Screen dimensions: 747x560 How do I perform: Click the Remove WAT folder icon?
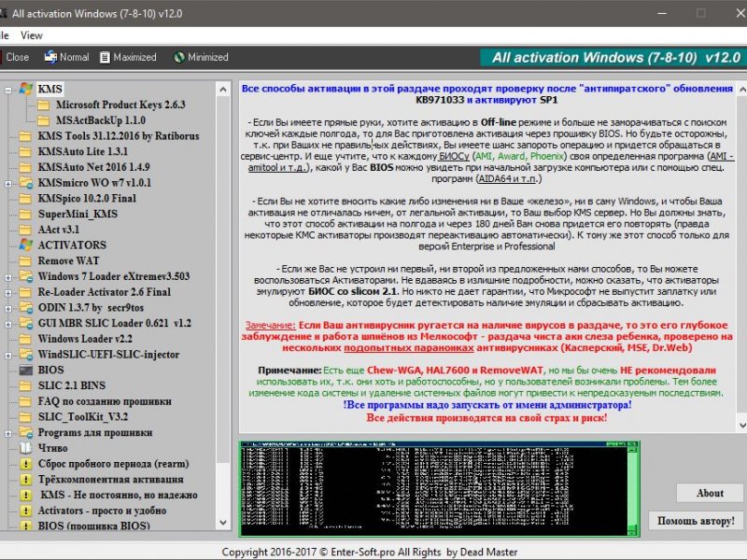coord(26,261)
